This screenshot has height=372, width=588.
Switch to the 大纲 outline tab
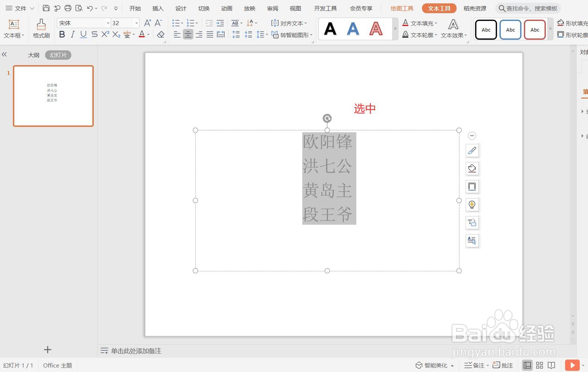pos(34,55)
